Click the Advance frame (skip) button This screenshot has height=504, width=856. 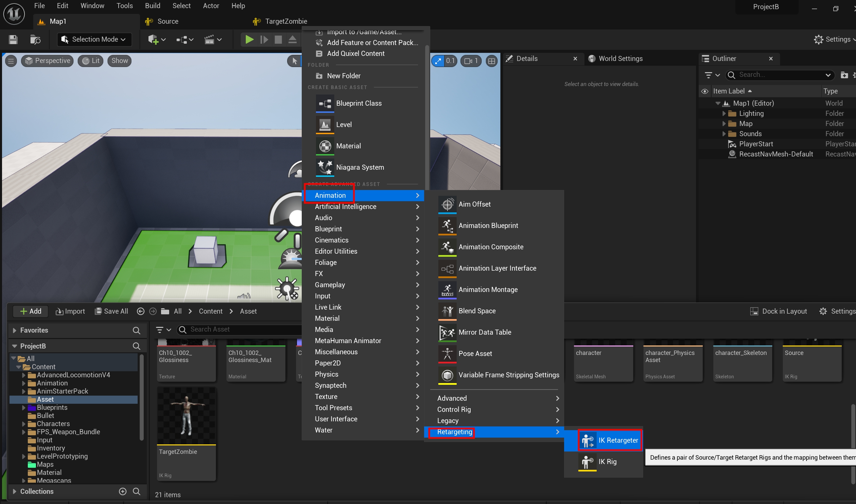tap(264, 39)
